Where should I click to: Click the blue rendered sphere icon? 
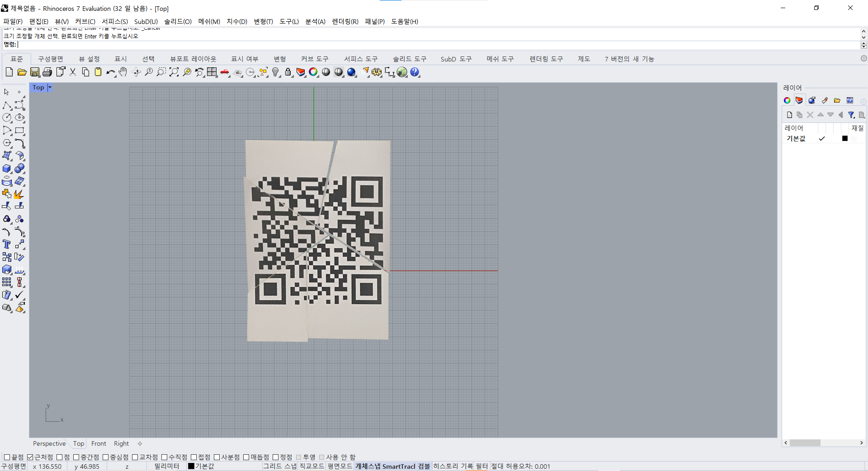pos(351,72)
